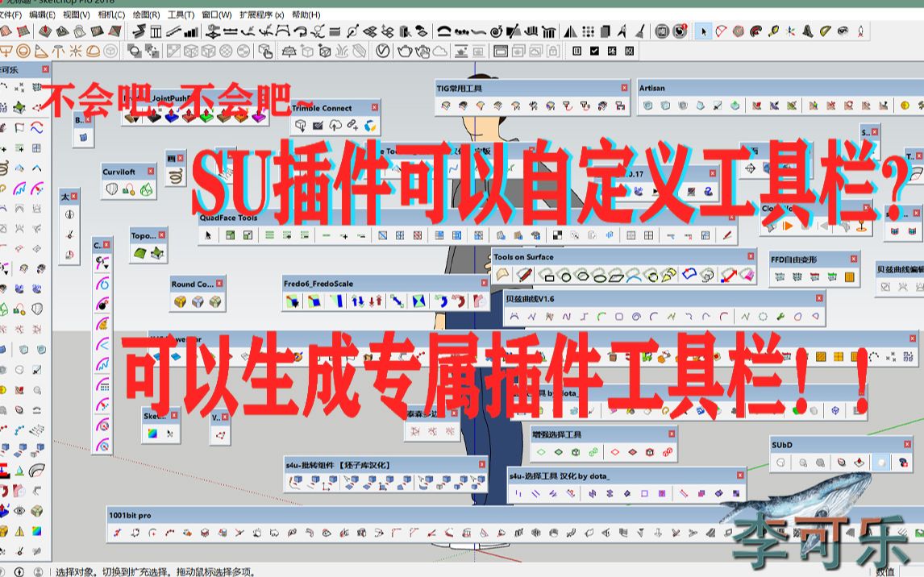Click a deformation grid icon in FFD自由变形 toolbar
The height and width of the screenshot is (577, 924).
(x=780, y=275)
